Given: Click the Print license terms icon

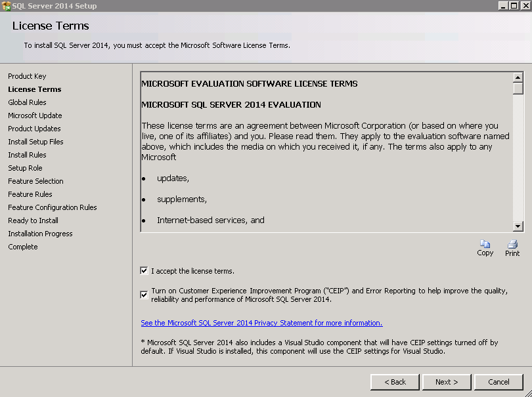Looking at the screenshot, I should (x=512, y=248).
